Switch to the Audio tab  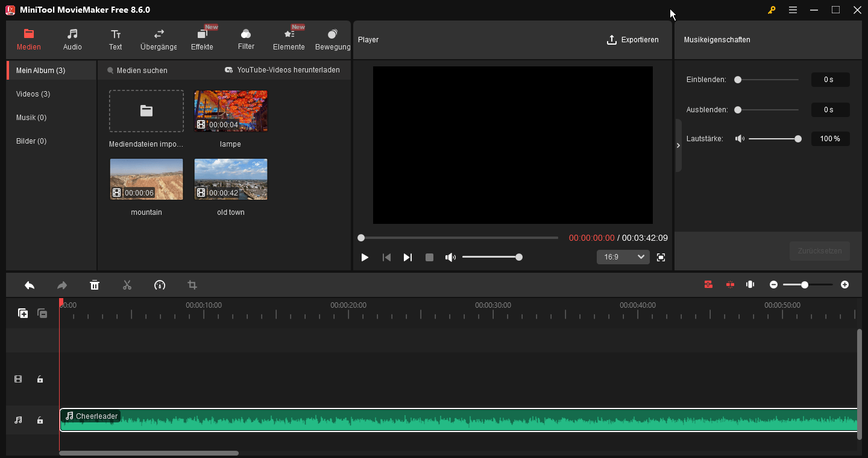(72, 39)
